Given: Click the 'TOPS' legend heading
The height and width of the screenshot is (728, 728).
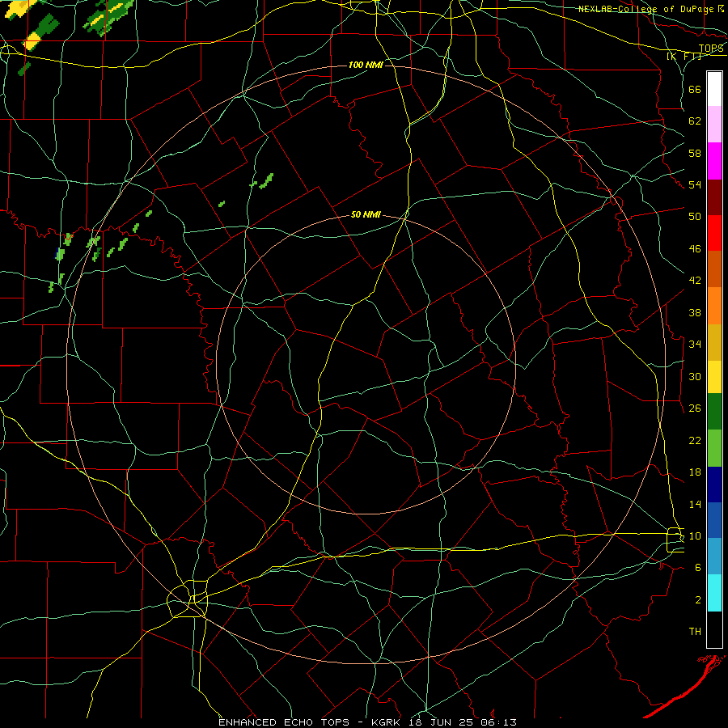Looking at the screenshot, I should pos(711,49).
